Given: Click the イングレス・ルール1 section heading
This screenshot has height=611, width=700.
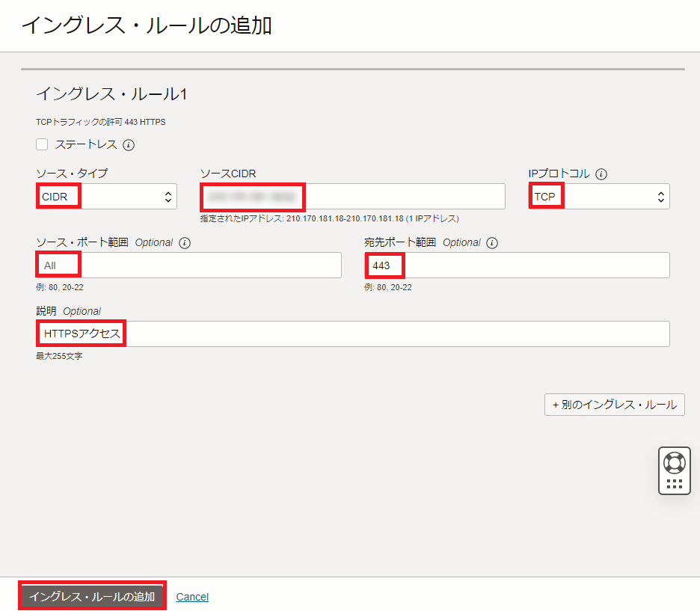Looking at the screenshot, I should point(111,94).
